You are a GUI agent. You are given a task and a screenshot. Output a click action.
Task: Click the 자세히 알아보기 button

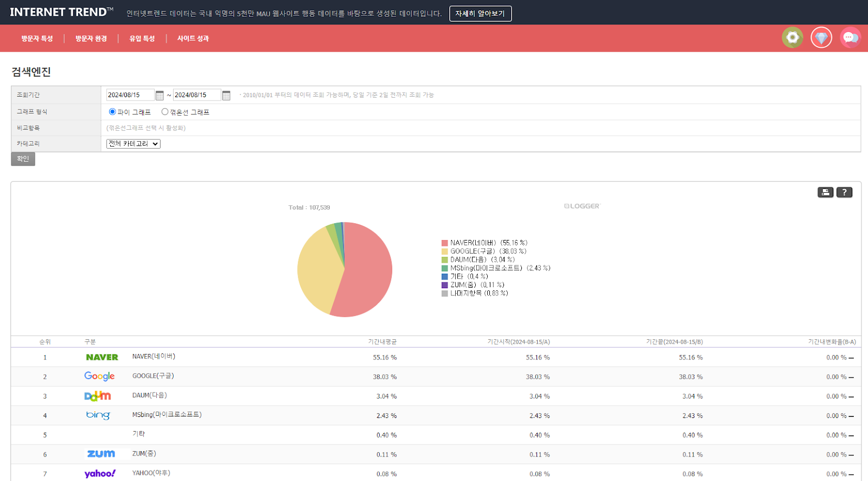[480, 14]
